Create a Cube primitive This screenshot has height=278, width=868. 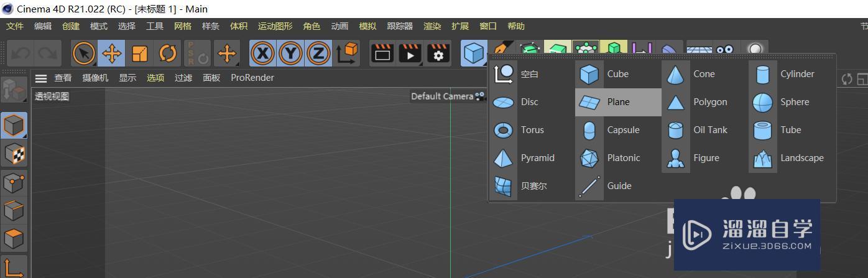point(618,74)
